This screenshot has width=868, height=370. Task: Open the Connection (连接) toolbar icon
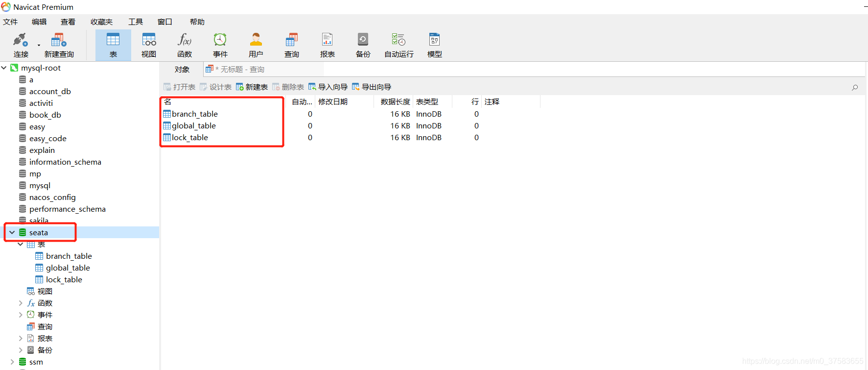coord(21,40)
